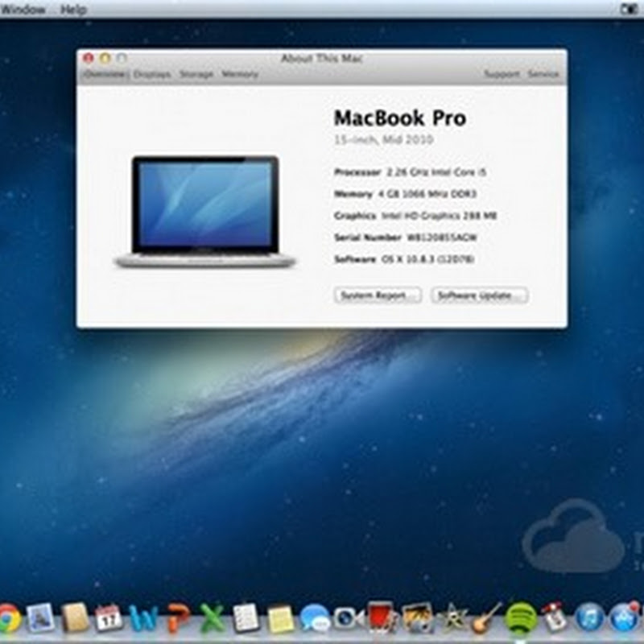Screen dimensions: 644x644
Task: Open the Calendar app in the dock
Action: tap(109, 617)
